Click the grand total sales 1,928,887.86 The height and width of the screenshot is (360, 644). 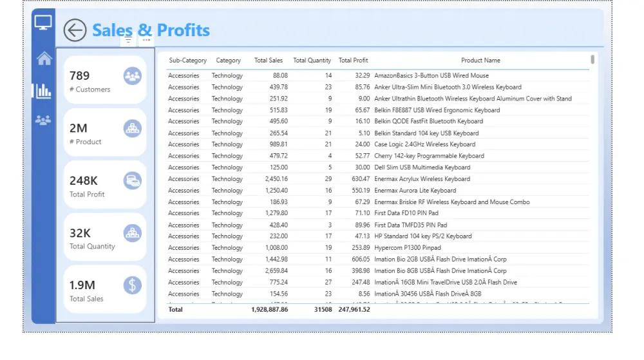pyautogui.click(x=269, y=310)
